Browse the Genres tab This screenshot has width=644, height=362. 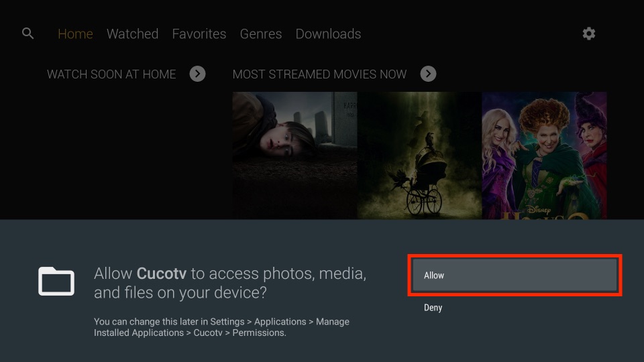click(261, 34)
